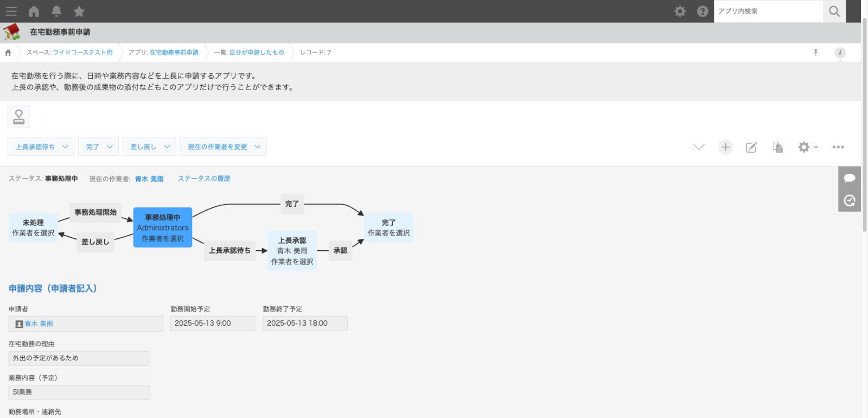Open the ワイドコーステスト用 space link
The image size is (868, 418).
coord(82,53)
